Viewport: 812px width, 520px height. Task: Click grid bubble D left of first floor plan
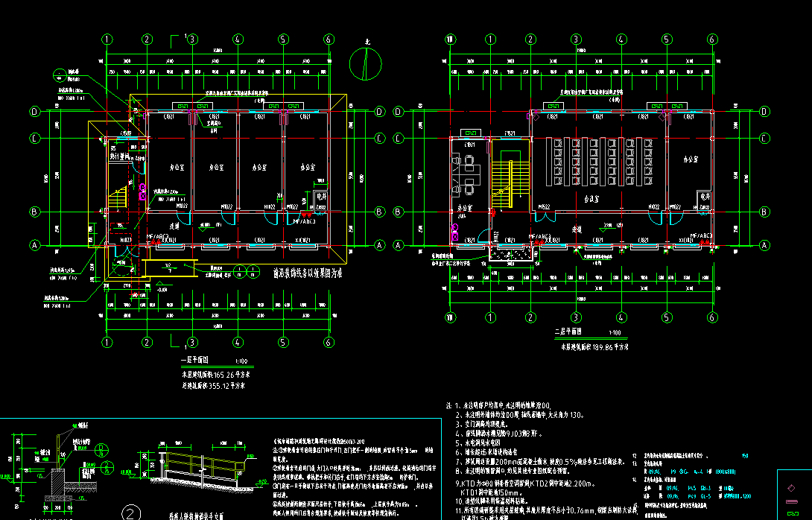[x=34, y=112]
